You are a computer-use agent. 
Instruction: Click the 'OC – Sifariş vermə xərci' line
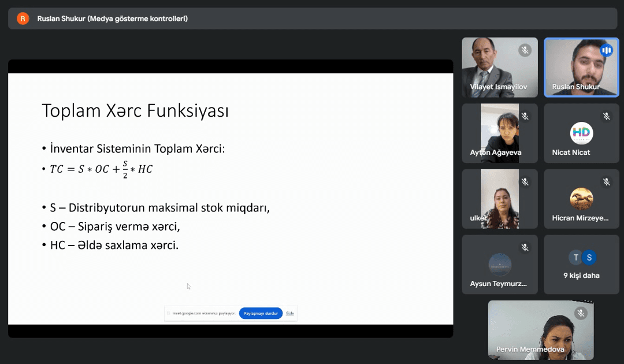click(x=115, y=226)
